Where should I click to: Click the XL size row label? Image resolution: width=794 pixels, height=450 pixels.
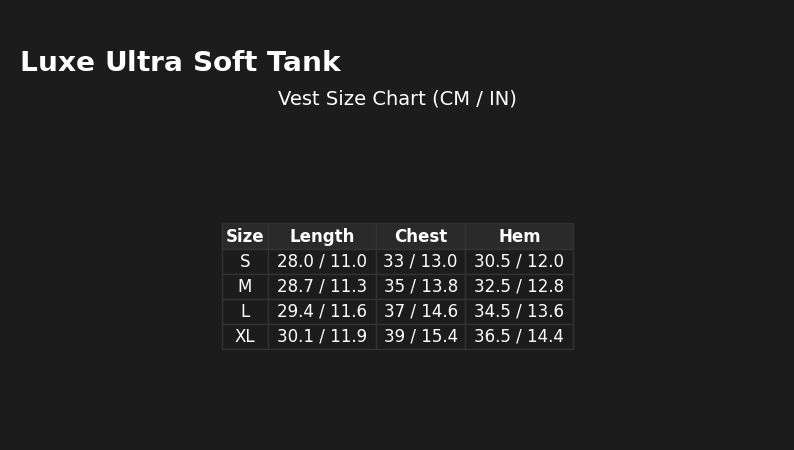coord(245,337)
